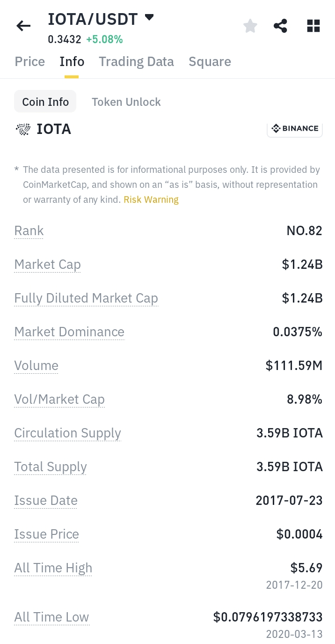Tap Fully Diluted Market Cap label
This screenshot has width=335, height=644.
[86, 298]
